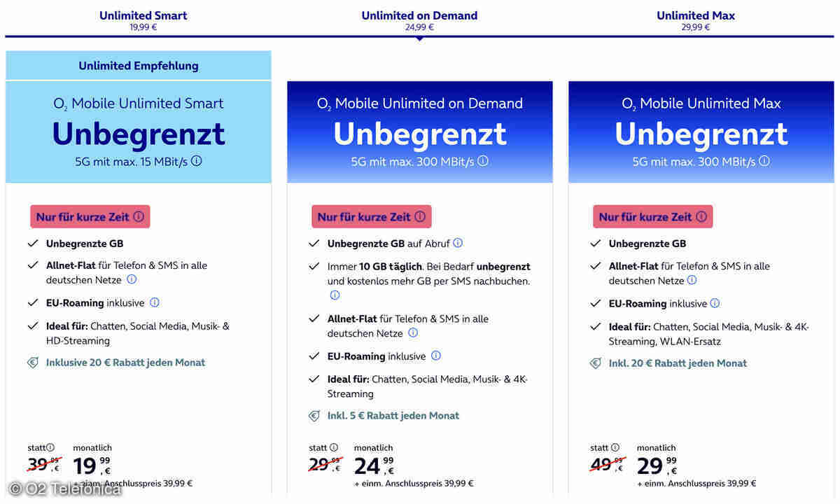840x504 pixels.
Task: Show info icon next to 49,99 statt price
Action: point(615,447)
